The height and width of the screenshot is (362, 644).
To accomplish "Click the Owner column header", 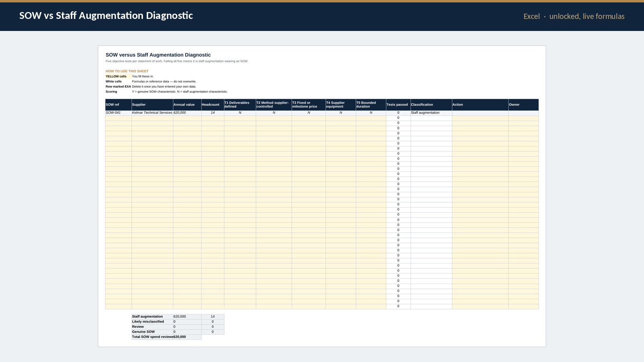I will 523,105.
